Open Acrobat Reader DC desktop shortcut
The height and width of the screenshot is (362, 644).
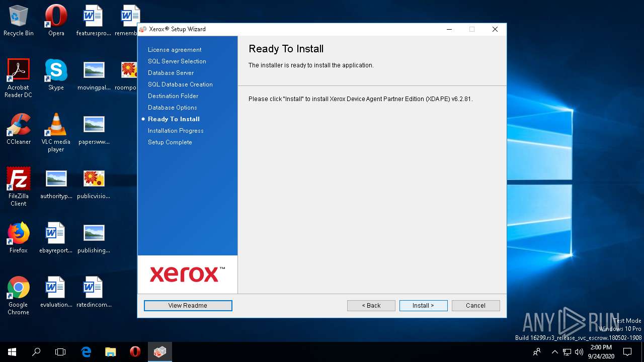tap(19, 78)
